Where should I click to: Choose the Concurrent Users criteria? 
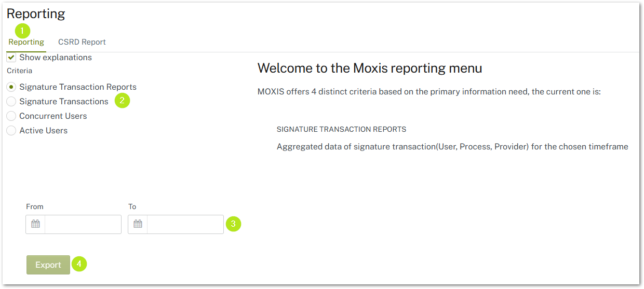coord(11,116)
